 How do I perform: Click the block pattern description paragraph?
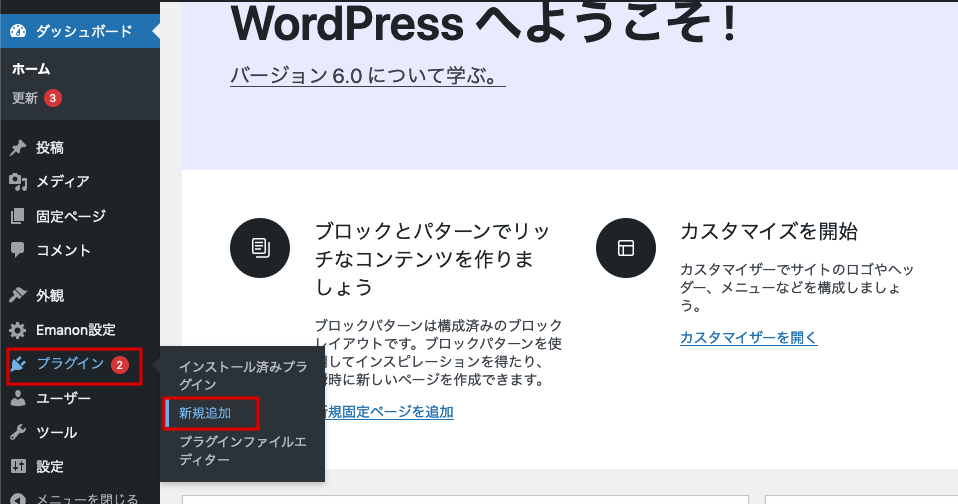[438, 352]
